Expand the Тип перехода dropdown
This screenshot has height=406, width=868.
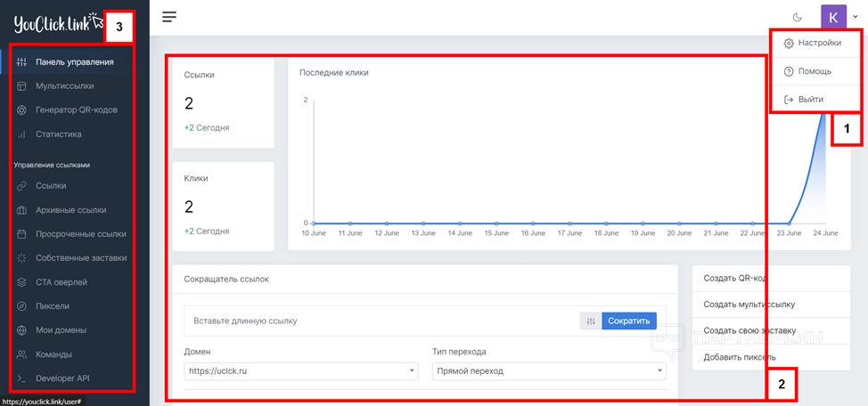548,371
